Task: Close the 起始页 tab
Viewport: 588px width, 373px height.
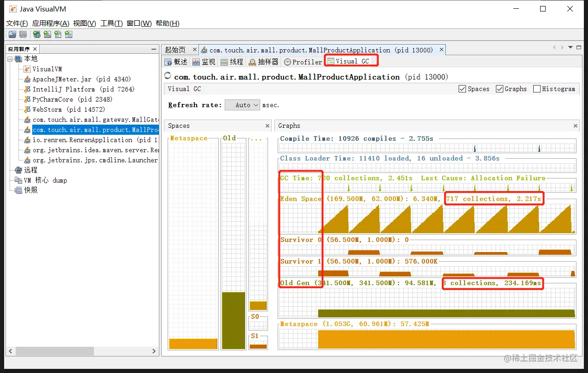Action: click(194, 50)
